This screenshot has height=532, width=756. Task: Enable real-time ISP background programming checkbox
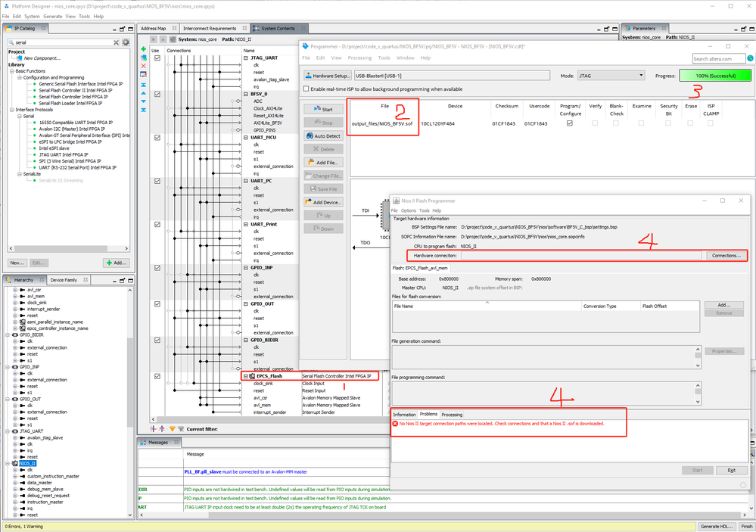coord(306,89)
